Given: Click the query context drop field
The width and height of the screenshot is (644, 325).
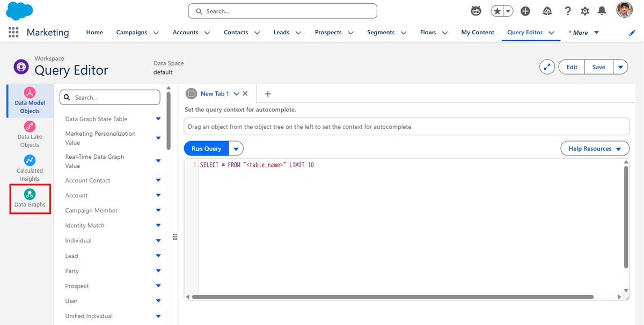Looking at the screenshot, I should click(406, 127).
